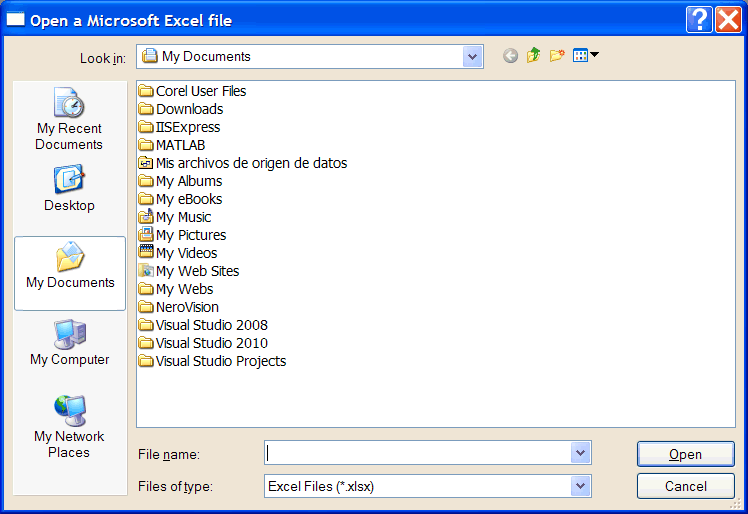Select Visual Studio Projects folder name
This screenshot has width=748, height=514.
pyautogui.click(x=221, y=361)
